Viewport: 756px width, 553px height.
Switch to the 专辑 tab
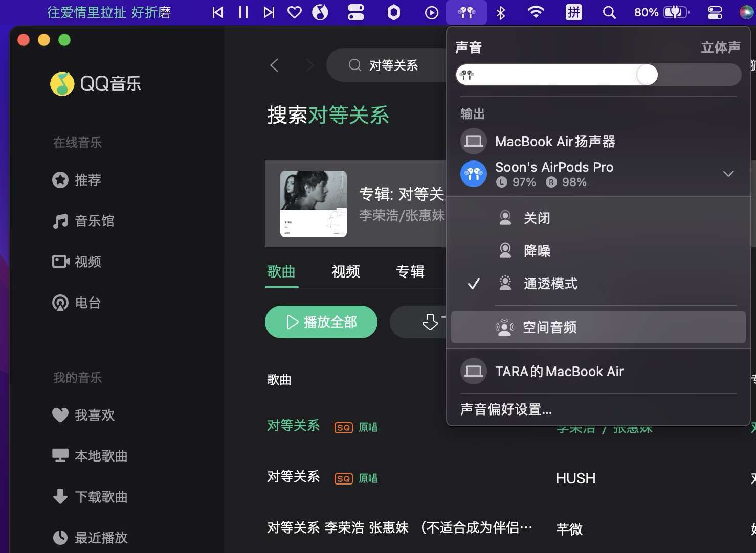point(410,271)
